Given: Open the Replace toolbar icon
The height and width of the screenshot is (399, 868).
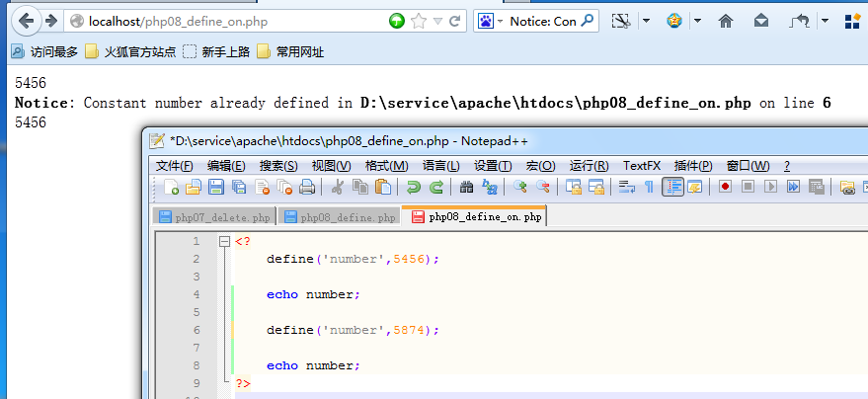Looking at the screenshot, I should 490,187.
